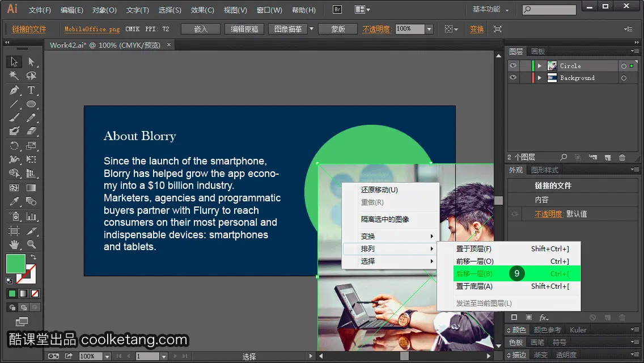Select the Magic Wand tool
Image resolution: width=644 pixels, height=363 pixels.
[14, 75]
